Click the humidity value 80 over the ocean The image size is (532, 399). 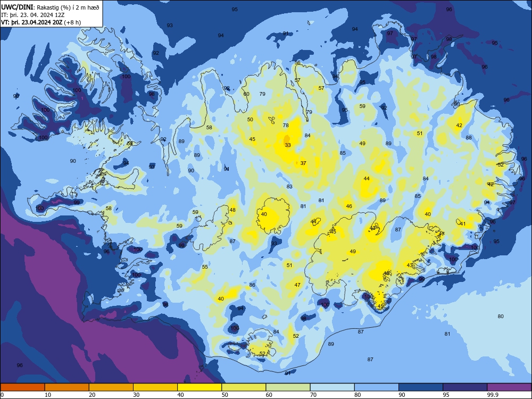(x=501, y=316)
